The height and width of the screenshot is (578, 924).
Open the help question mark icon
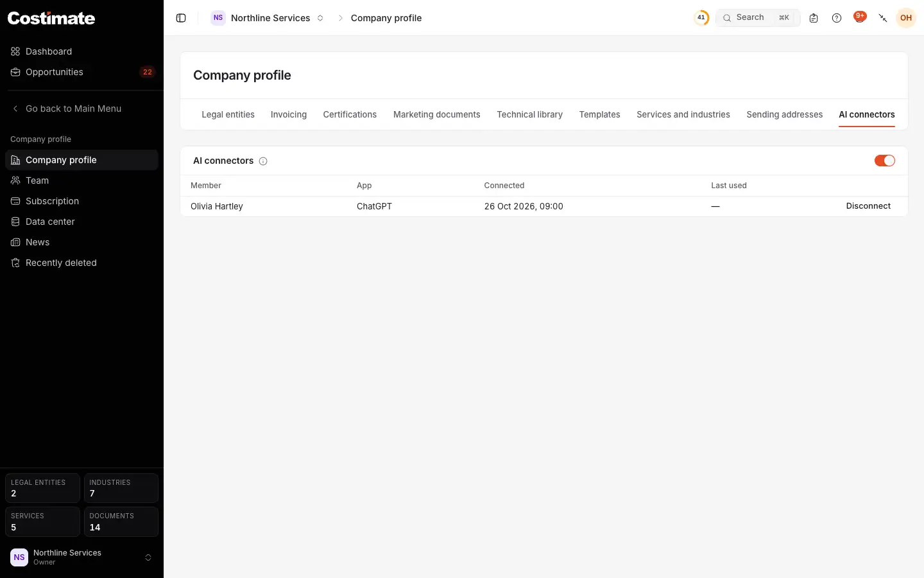pos(837,18)
